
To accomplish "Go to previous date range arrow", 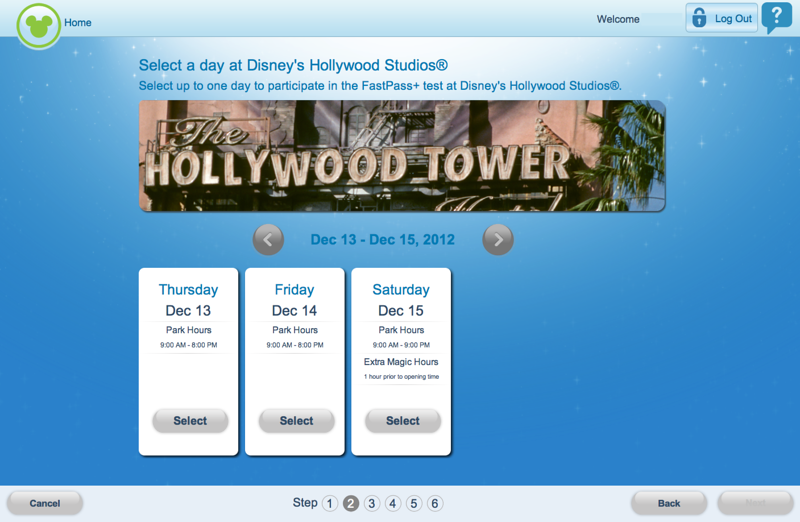I will click(x=268, y=240).
